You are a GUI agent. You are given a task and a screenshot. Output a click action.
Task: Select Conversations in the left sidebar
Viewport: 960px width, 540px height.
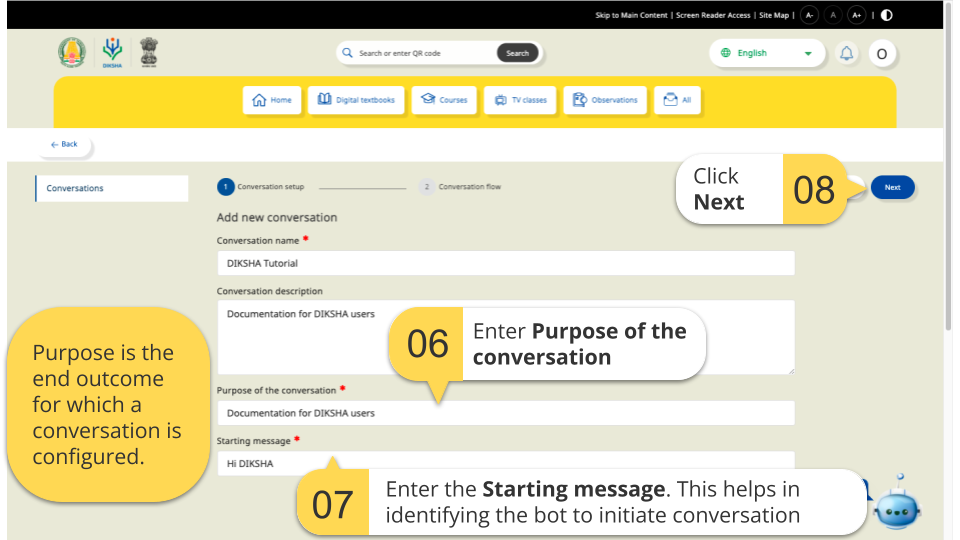tap(111, 188)
